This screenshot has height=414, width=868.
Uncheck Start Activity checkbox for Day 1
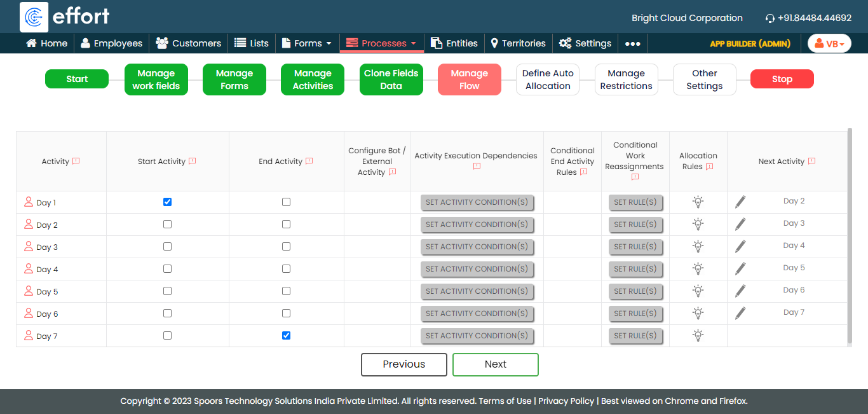pyautogui.click(x=167, y=202)
